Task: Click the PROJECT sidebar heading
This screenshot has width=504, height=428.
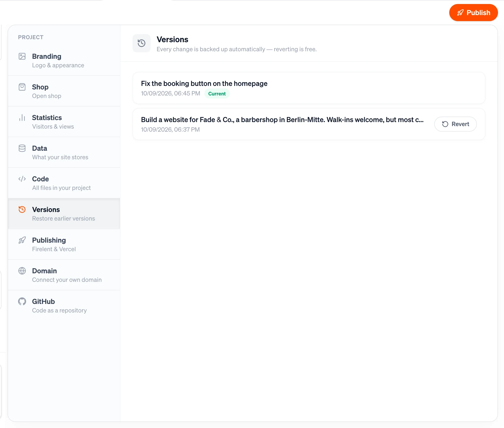Action: point(31,37)
